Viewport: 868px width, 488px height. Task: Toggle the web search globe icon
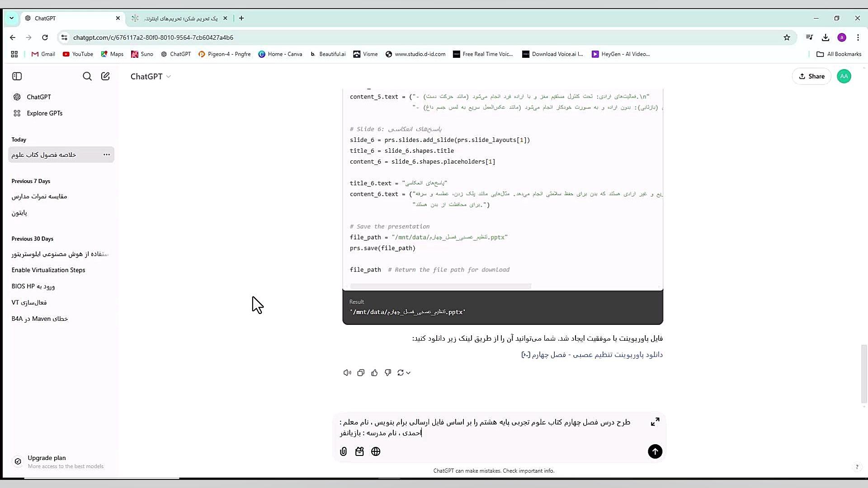[x=376, y=451]
